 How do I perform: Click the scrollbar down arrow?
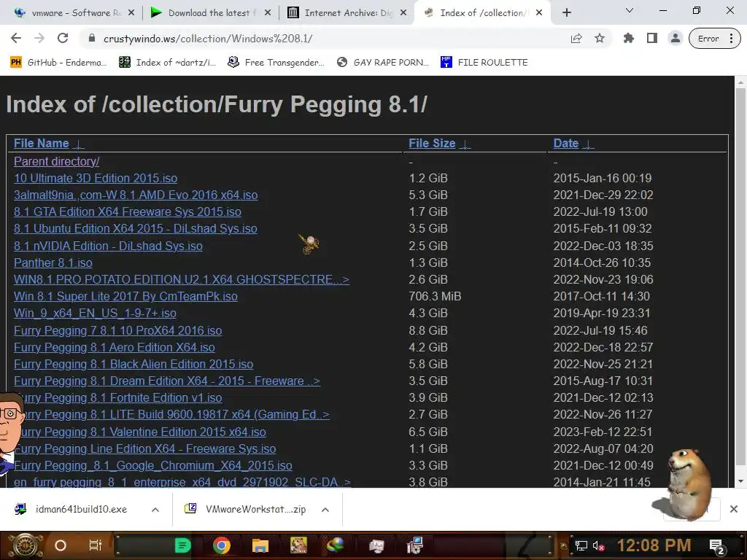click(741, 481)
